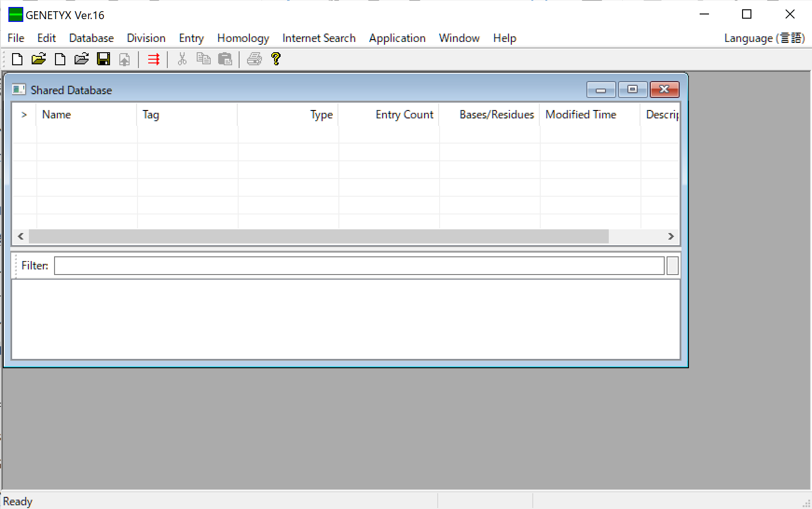The image size is (812, 509).
Task: Click the Save floppy disk icon
Action: pyautogui.click(x=103, y=59)
